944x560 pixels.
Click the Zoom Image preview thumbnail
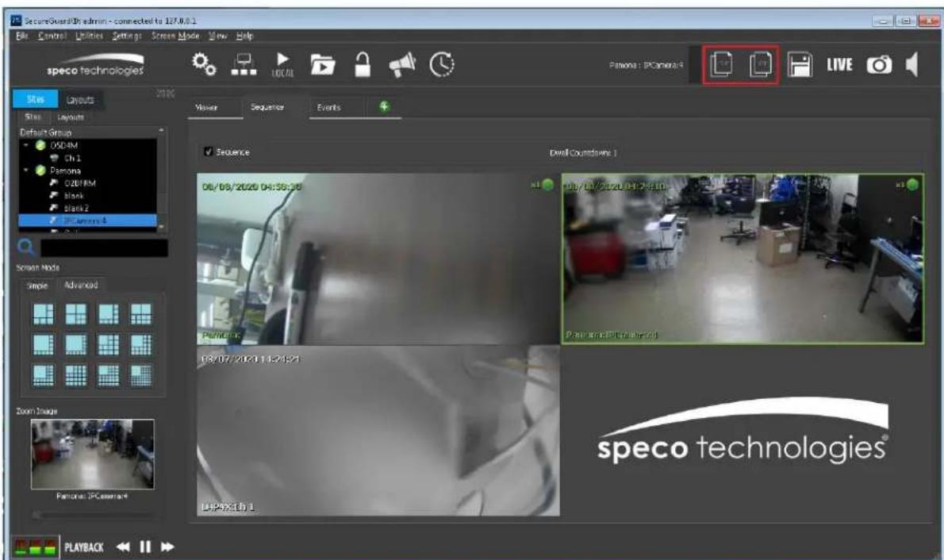tap(92, 454)
